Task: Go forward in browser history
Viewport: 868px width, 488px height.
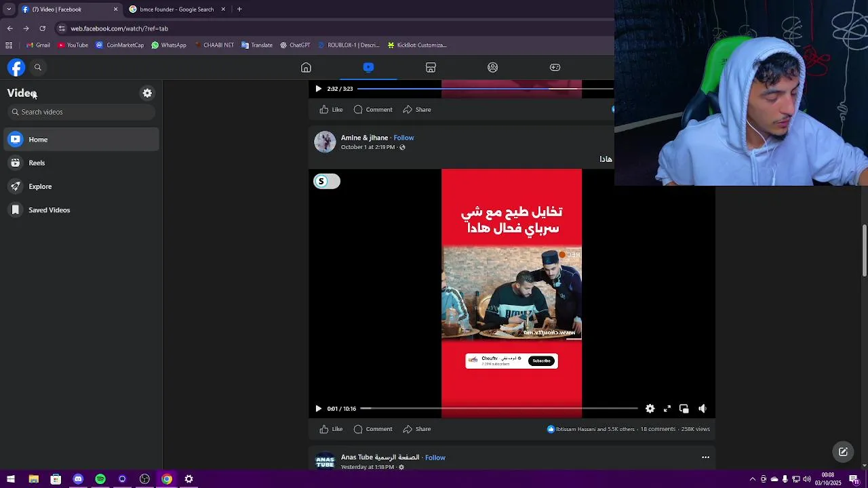Action: (26, 28)
